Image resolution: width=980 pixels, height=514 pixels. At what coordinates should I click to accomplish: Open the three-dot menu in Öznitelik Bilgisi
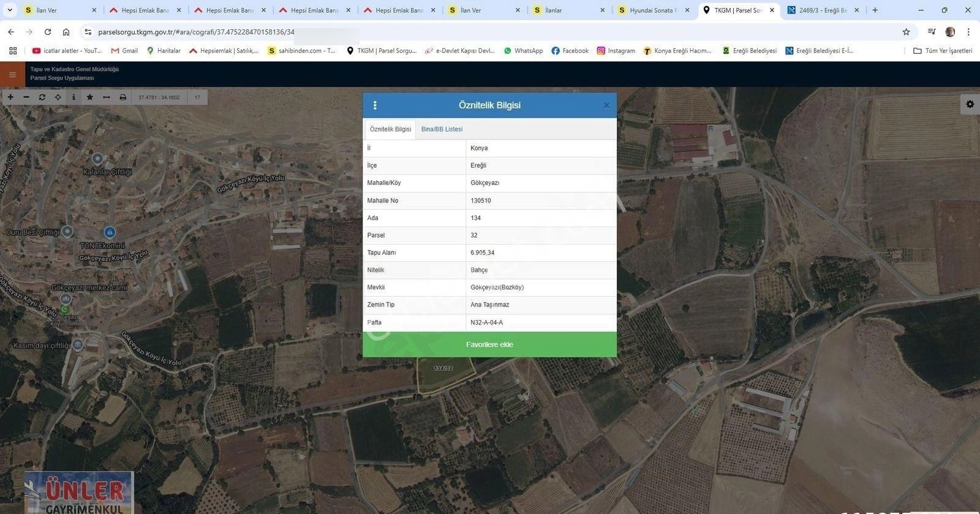point(375,105)
